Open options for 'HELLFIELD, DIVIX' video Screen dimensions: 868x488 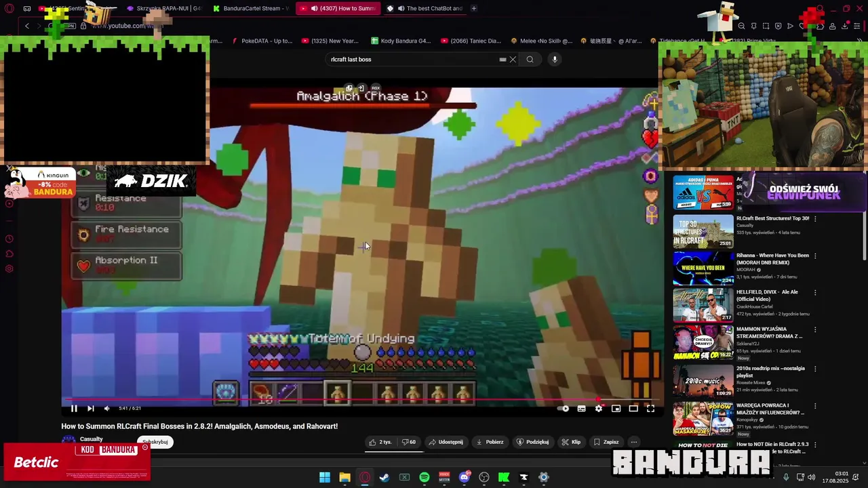pos(815,292)
